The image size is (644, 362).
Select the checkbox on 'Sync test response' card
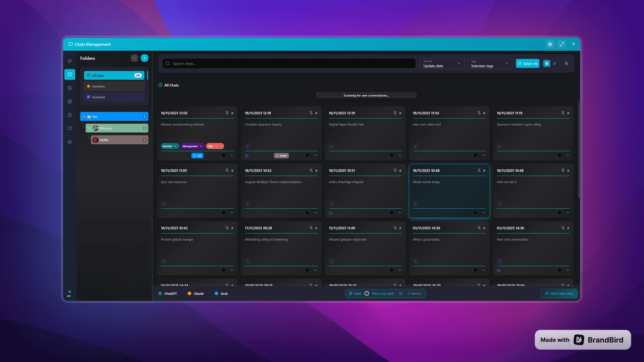223,213
